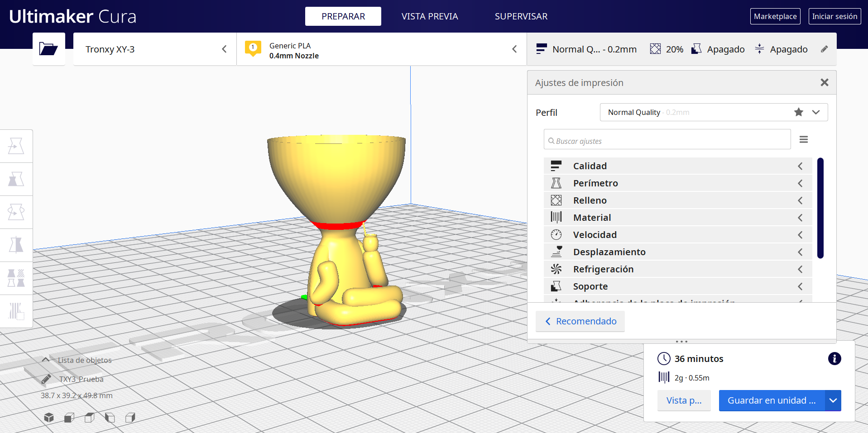Expand the Calidad settings category
This screenshot has height=433, width=868.
(678, 166)
